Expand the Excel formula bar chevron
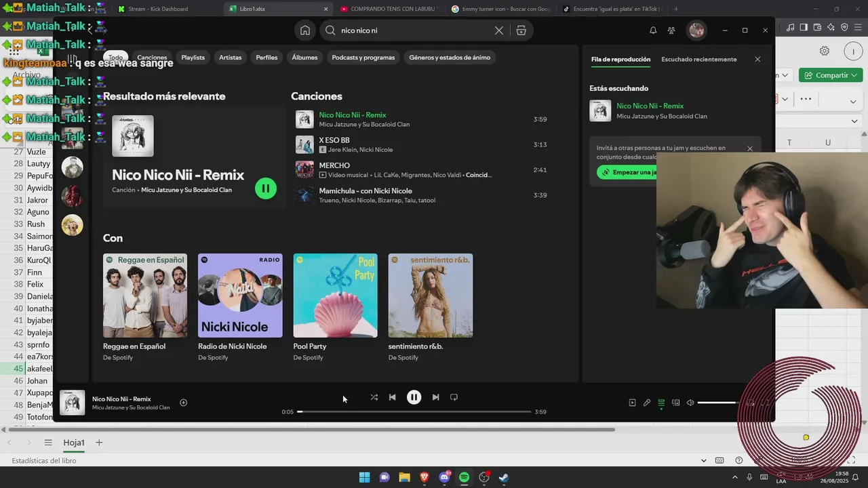 (853, 121)
